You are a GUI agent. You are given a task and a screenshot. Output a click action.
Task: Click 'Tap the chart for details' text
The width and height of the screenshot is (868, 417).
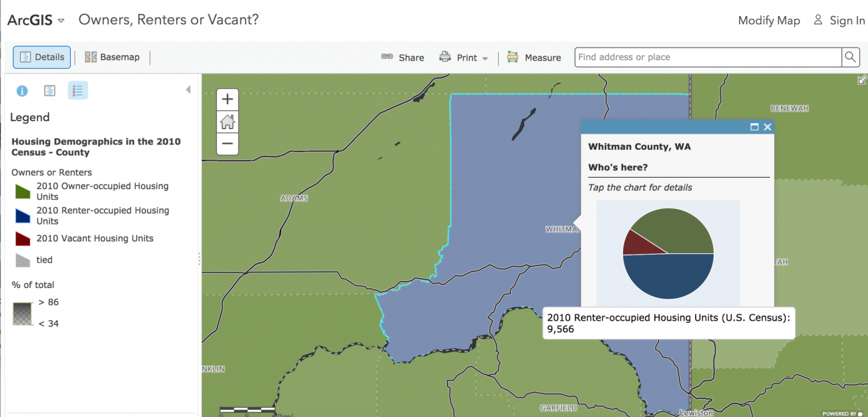640,187
